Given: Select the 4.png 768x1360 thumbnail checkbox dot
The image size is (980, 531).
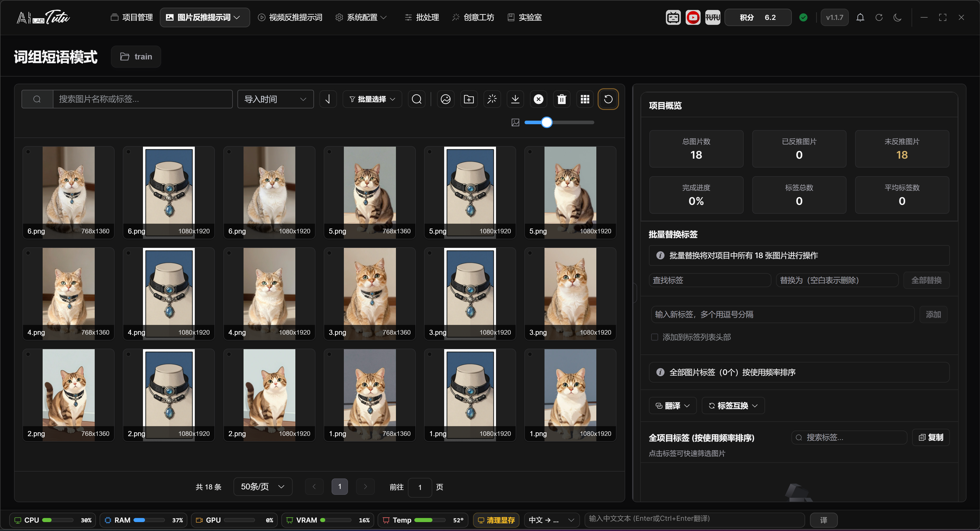Looking at the screenshot, I should [28, 253].
